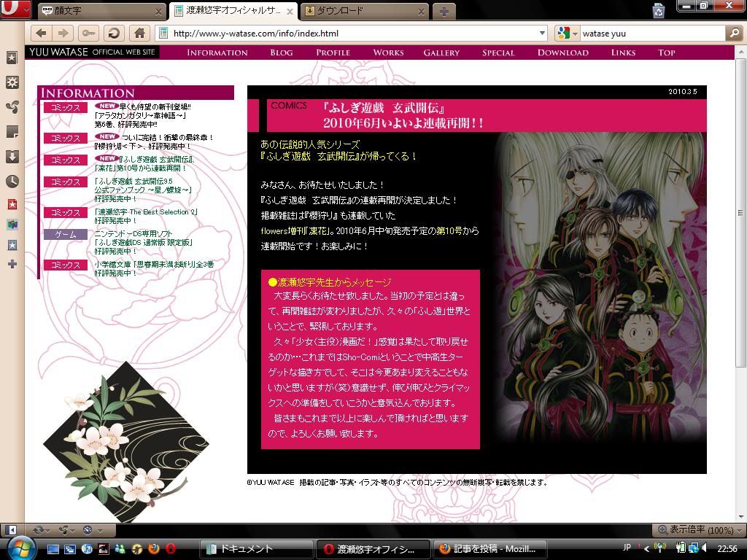Image resolution: width=747 pixels, height=560 pixels.
Task: Open the アラタカンガタリ 第6巻 news item
Action: (x=142, y=115)
